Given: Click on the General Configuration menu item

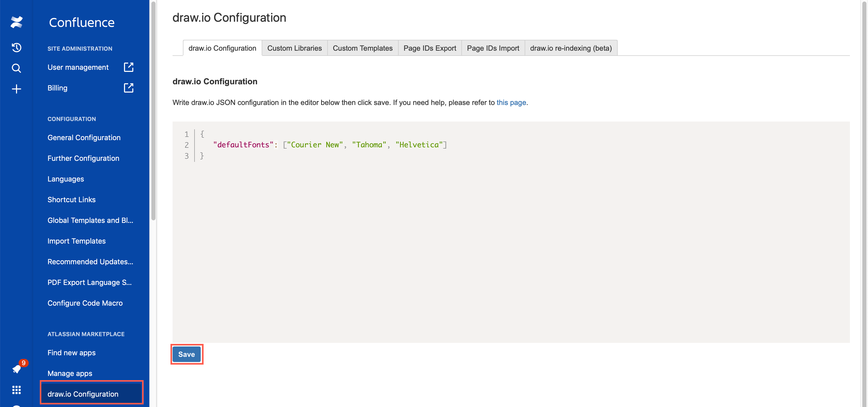Looking at the screenshot, I should (x=84, y=137).
